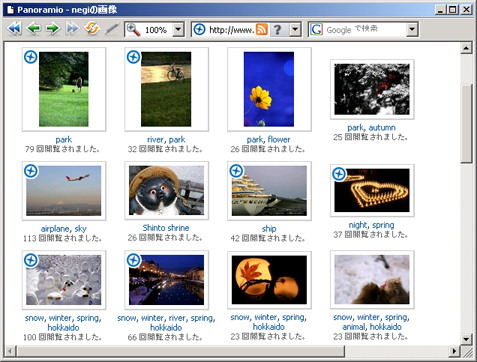Click into the Google search field
The image size is (477, 362).
364,30
